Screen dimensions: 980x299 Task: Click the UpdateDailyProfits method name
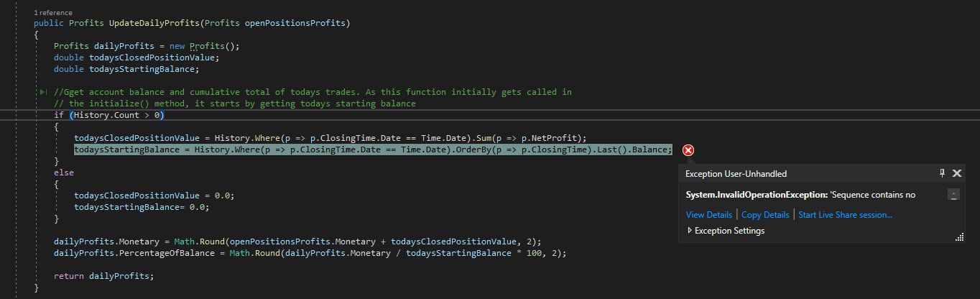(153, 23)
